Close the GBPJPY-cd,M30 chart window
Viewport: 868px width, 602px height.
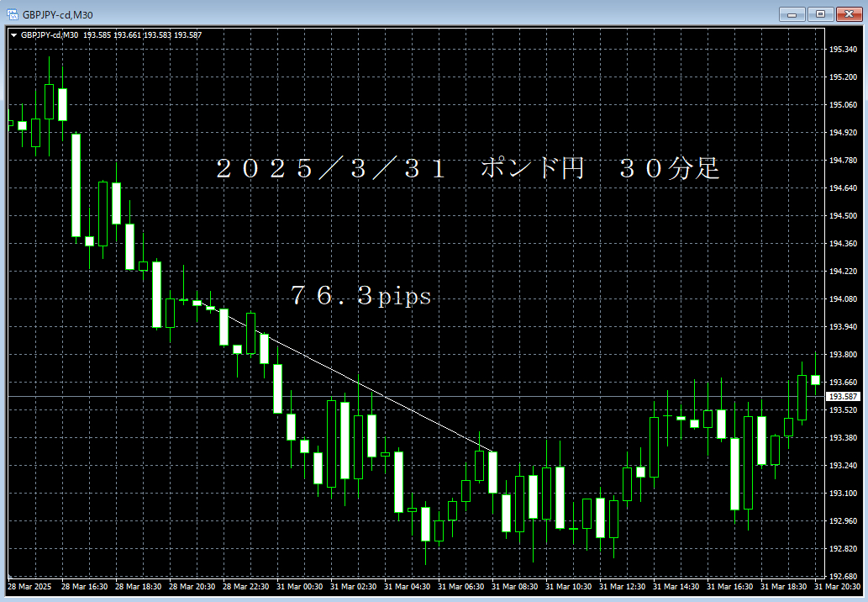[850, 14]
